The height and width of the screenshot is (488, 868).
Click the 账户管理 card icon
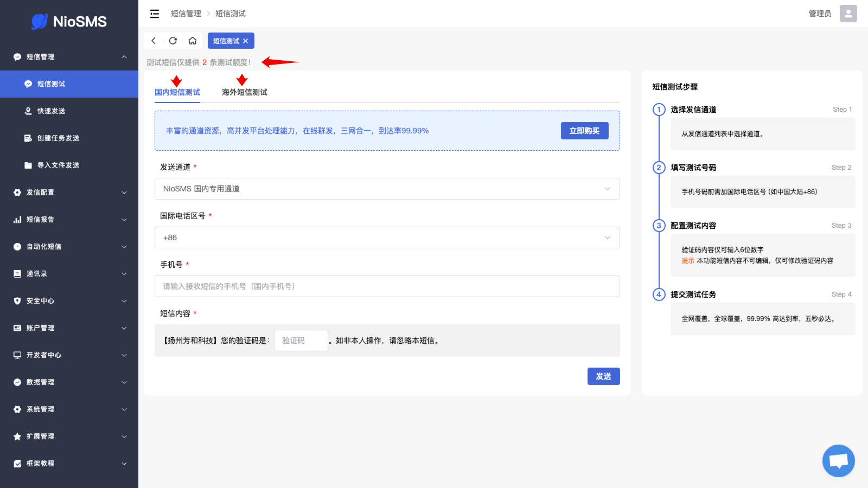click(17, 328)
